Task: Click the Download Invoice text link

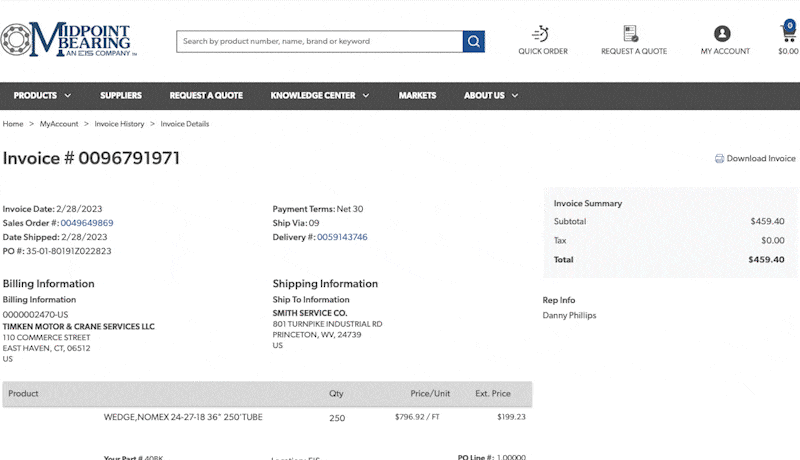Action: (761, 159)
